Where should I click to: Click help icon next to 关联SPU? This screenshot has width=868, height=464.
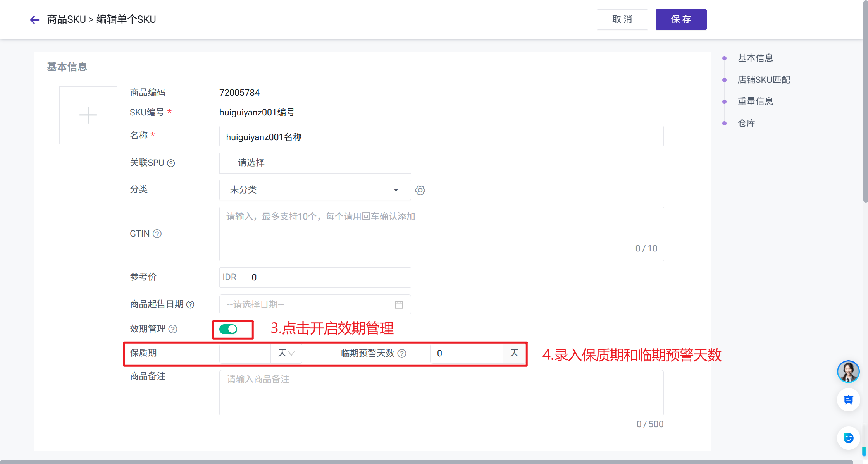[x=171, y=163]
